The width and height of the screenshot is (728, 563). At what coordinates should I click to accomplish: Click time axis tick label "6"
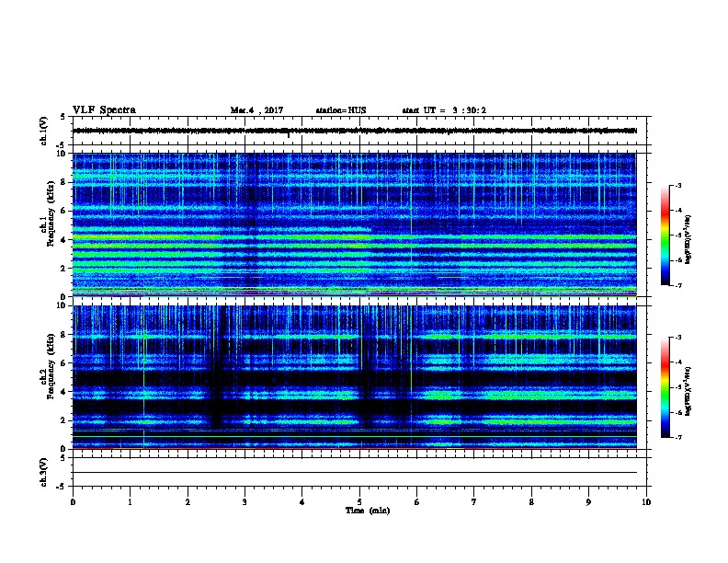[417, 501]
